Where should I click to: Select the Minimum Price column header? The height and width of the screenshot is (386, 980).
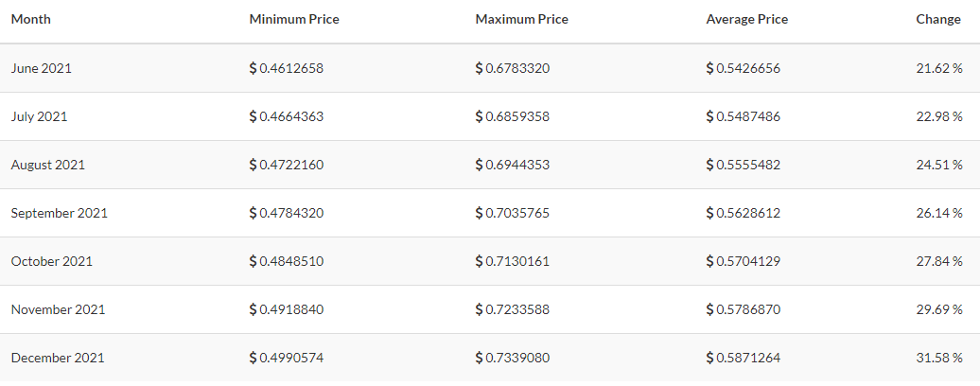pyautogui.click(x=294, y=19)
